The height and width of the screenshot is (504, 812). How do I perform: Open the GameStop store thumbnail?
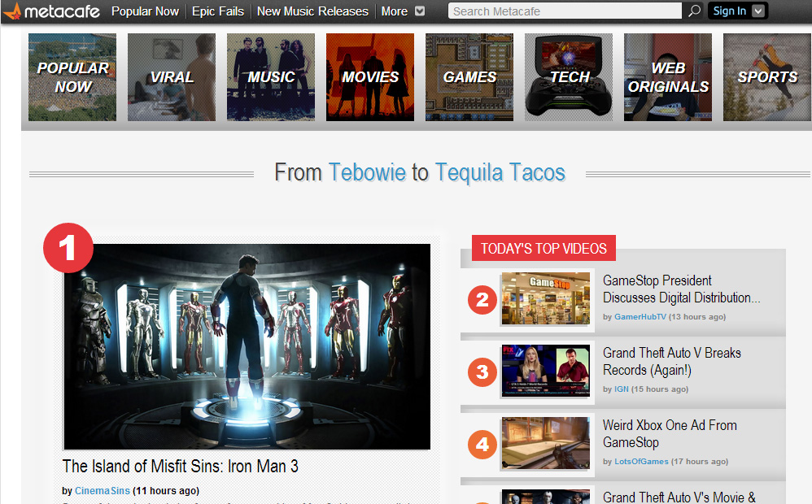click(x=546, y=298)
